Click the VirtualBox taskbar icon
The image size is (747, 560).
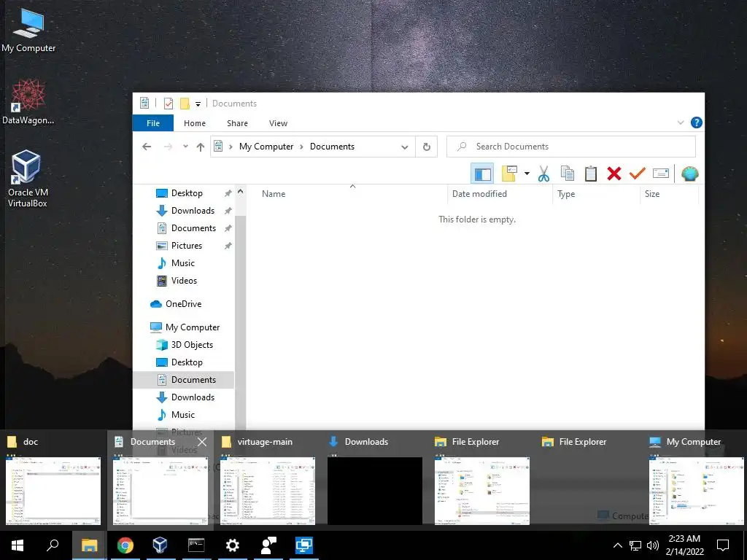pos(160,545)
